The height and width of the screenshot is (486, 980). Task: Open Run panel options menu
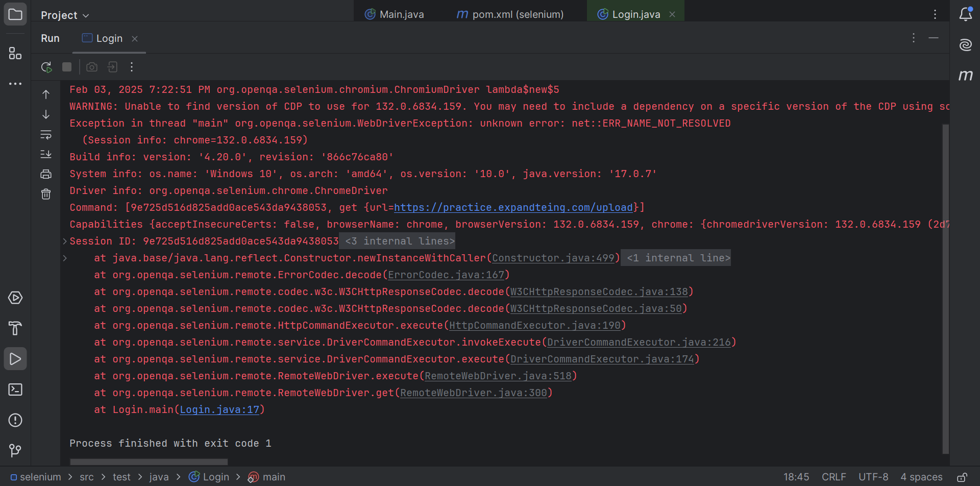tap(914, 38)
